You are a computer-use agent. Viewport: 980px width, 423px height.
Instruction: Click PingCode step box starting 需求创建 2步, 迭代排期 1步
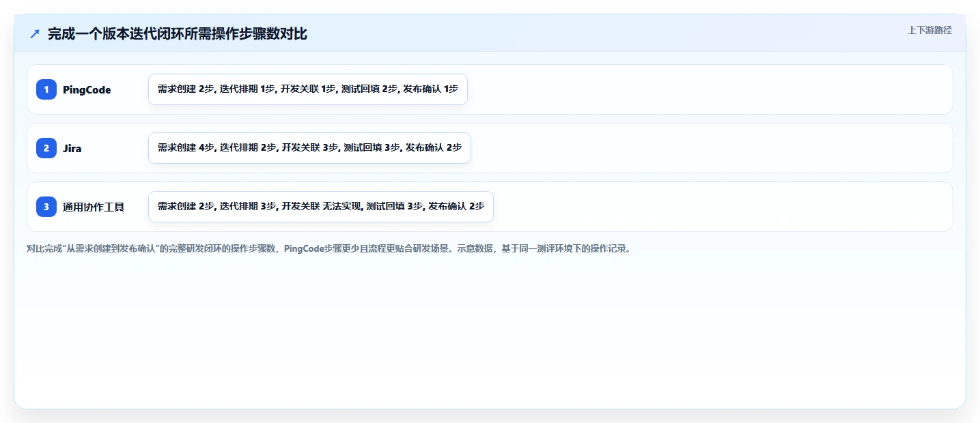[308, 89]
